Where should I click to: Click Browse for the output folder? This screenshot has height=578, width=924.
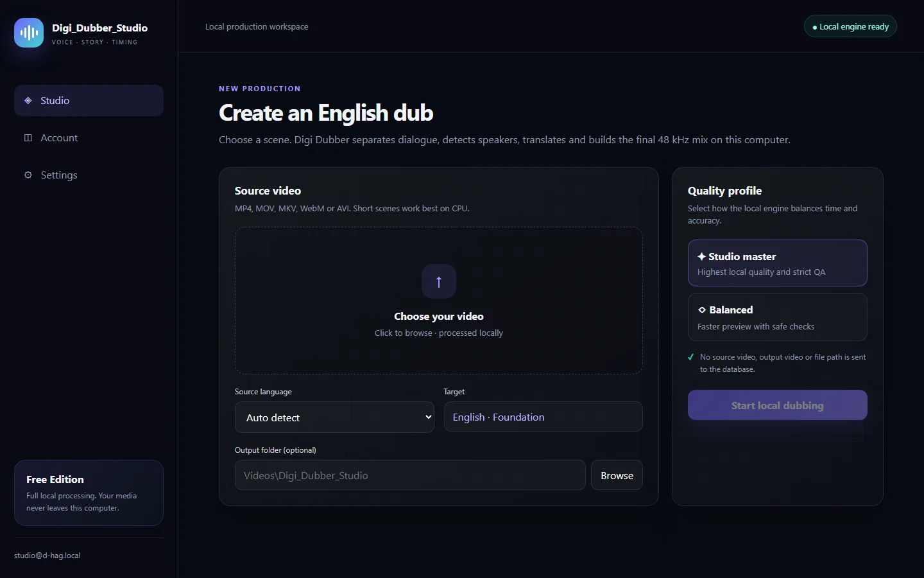click(x=617, y=475)
